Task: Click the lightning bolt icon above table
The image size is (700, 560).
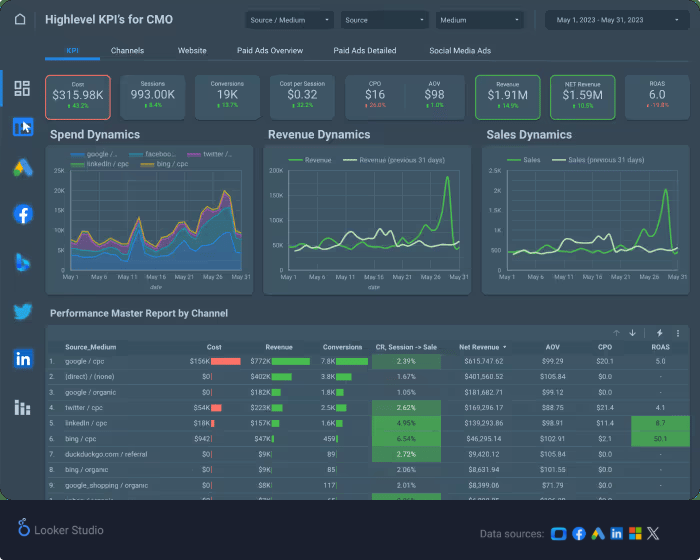Action: click(x=659, y=333)
